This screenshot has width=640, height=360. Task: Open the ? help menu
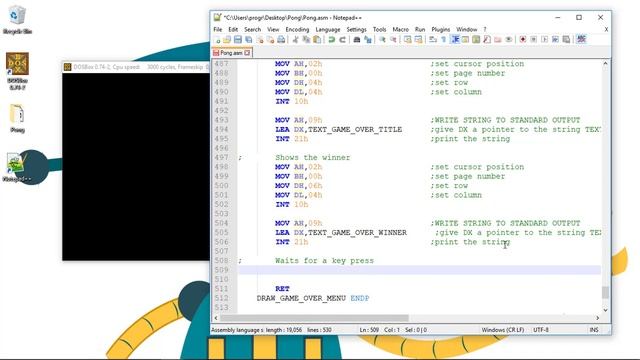click(x=484, y=29)
